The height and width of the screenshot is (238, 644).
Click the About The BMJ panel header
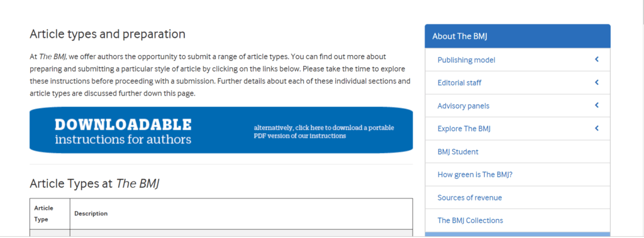[x=518, y=36]
